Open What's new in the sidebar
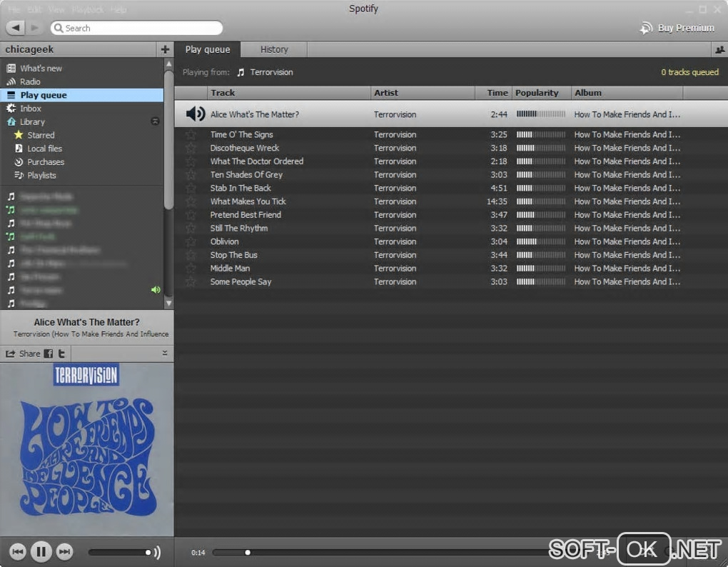The height and width of the screenshot is (567, 728). click(41, 69)
